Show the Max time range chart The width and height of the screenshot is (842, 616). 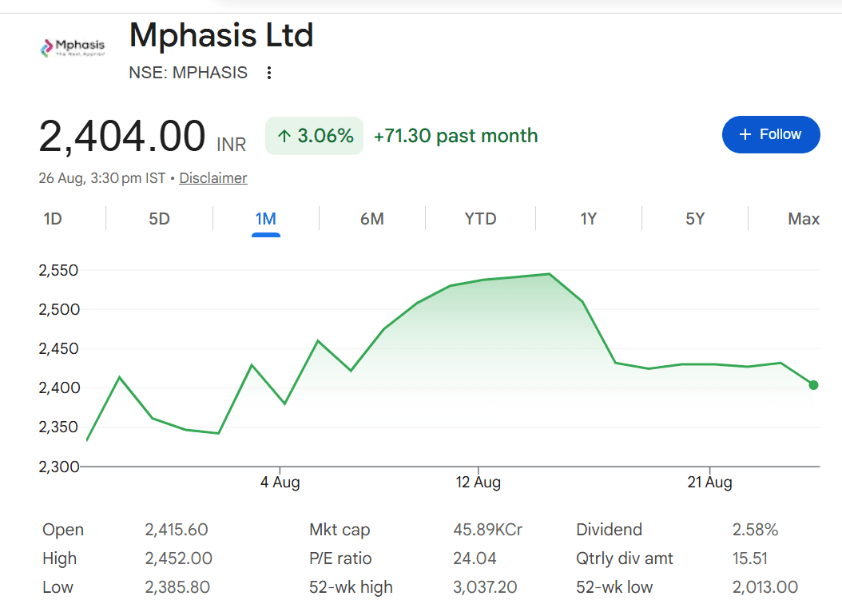tap(804, 219)
